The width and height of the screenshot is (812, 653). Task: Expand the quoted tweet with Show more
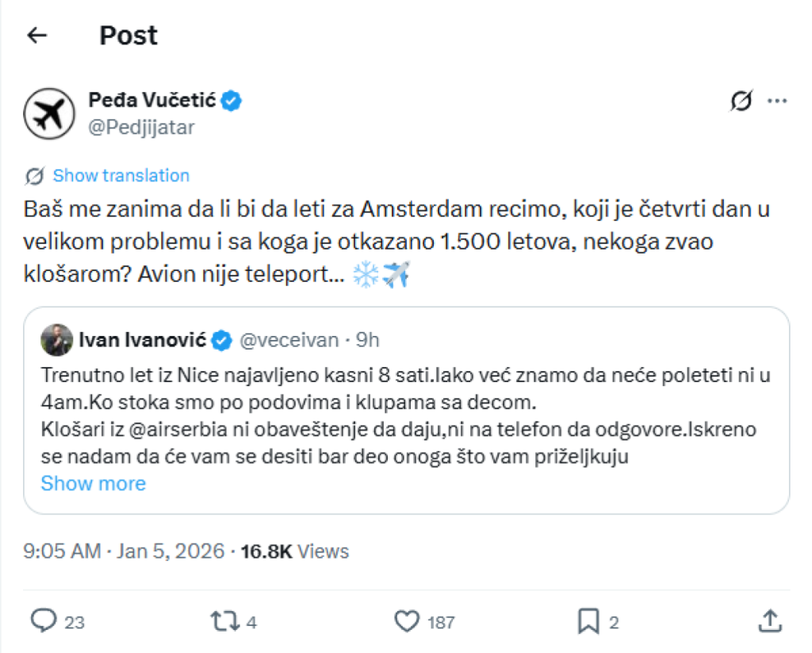pos(93,483)
